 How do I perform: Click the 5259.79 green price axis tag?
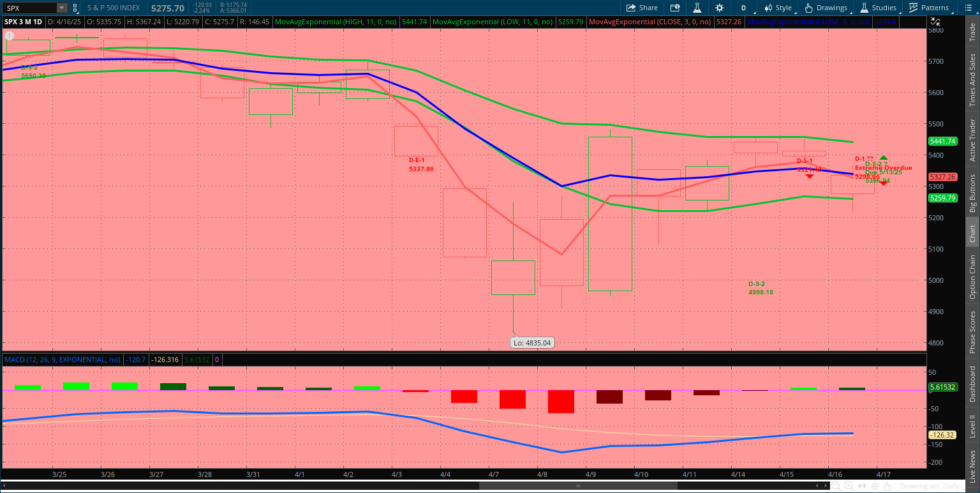pos(943,198)
